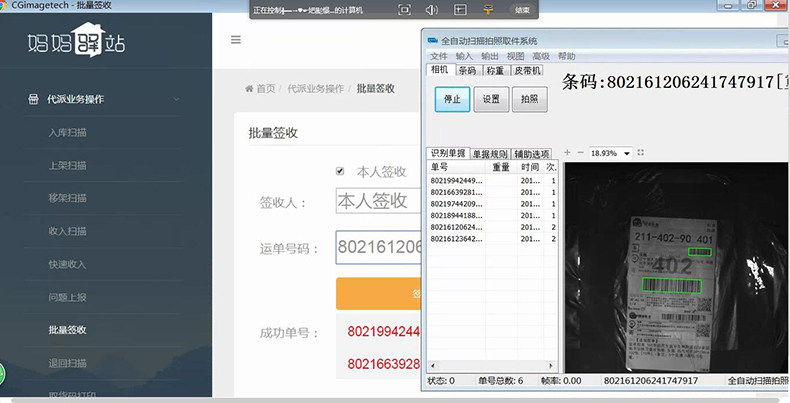Image resolution: width=790 pixels, height=403 pixels.
Task: Click the orange pin icon in remote bar
Action: (x=488, y=10)
